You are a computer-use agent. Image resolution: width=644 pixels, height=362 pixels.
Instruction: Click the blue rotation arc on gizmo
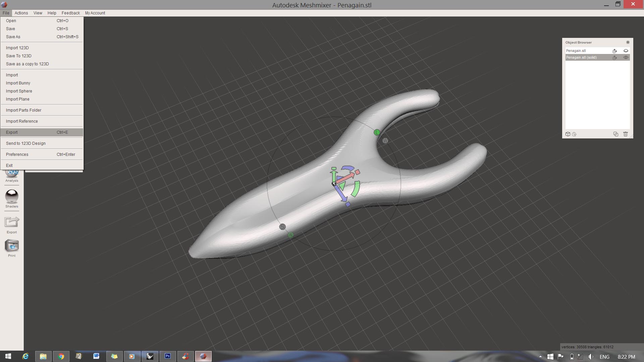click(348, 169)
